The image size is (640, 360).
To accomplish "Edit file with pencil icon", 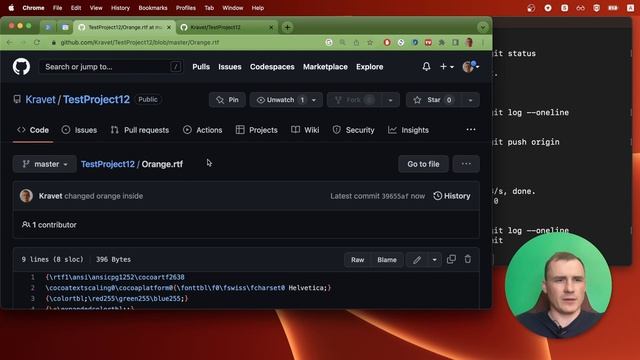I will click(x=417, y=260).
